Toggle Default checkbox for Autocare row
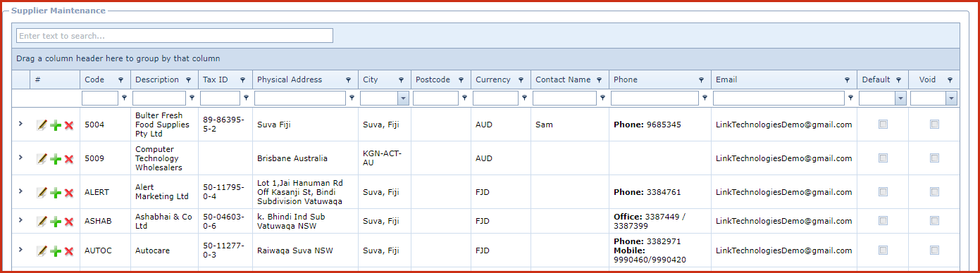Viewport: 980px width, 273px height. [883, 250]
